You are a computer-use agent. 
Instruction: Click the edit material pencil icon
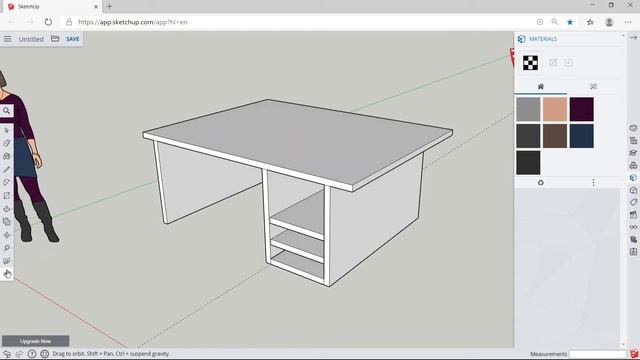tap(553, 62)
